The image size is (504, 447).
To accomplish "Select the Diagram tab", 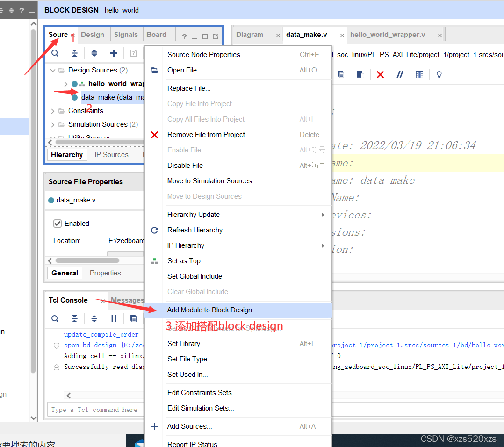I will 250,35.
